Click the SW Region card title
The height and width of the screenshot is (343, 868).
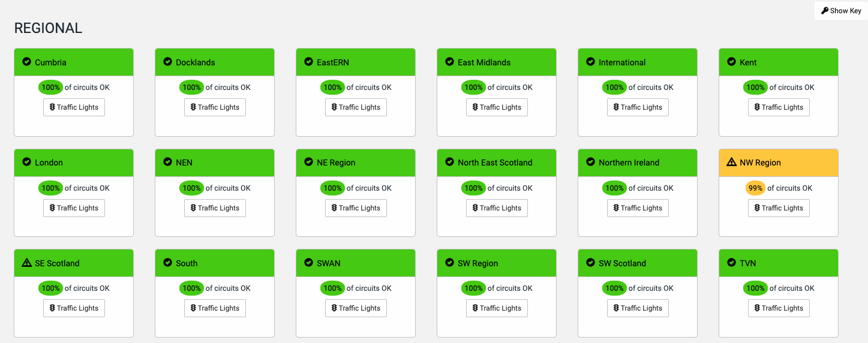click(477, 263)
